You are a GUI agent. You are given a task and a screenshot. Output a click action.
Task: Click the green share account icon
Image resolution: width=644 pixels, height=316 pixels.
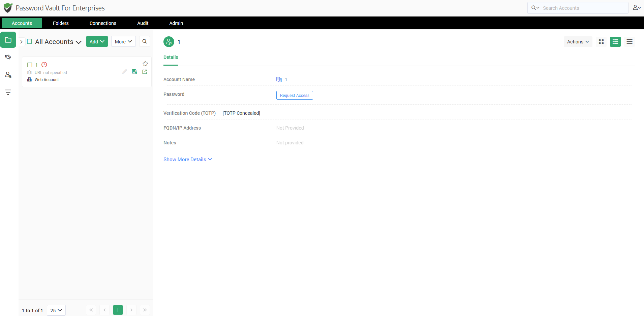(x=134, y=72)
